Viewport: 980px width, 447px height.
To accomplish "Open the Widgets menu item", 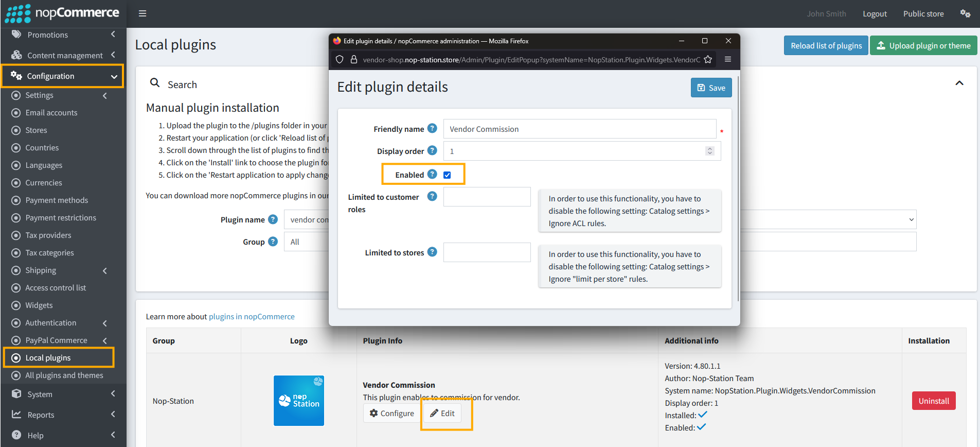I will pyautogui.click(x=39, y=305).
